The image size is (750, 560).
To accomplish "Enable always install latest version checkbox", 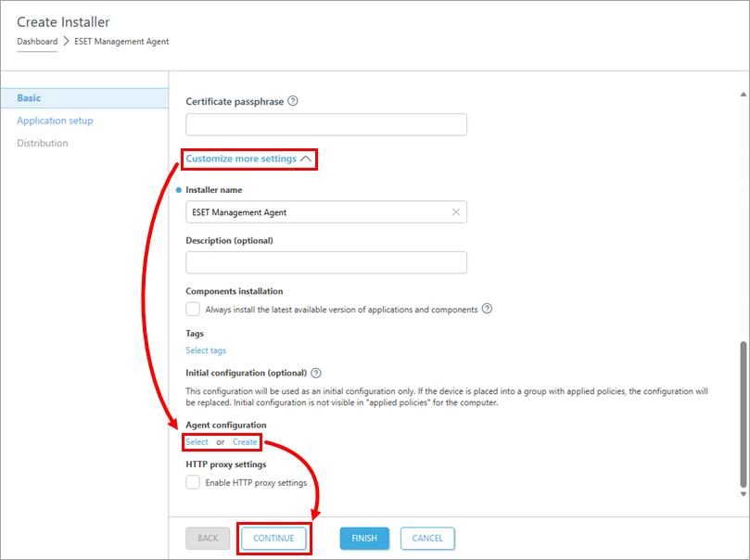I will pos(193,310).
